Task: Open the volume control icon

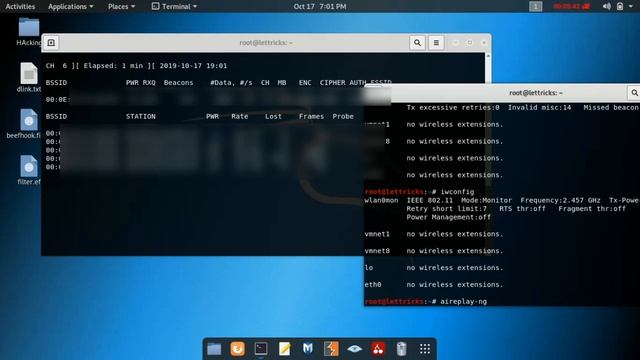Action: point(607,7)
